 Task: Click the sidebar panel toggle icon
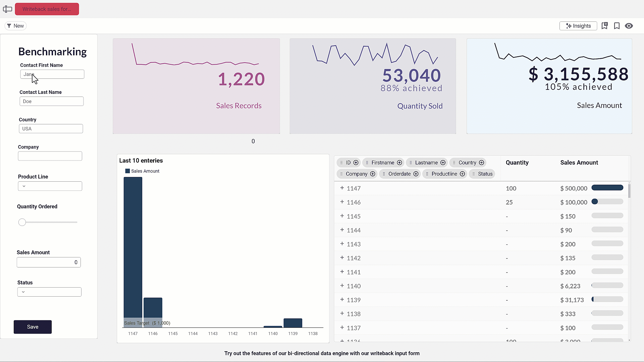pos(7,9)
